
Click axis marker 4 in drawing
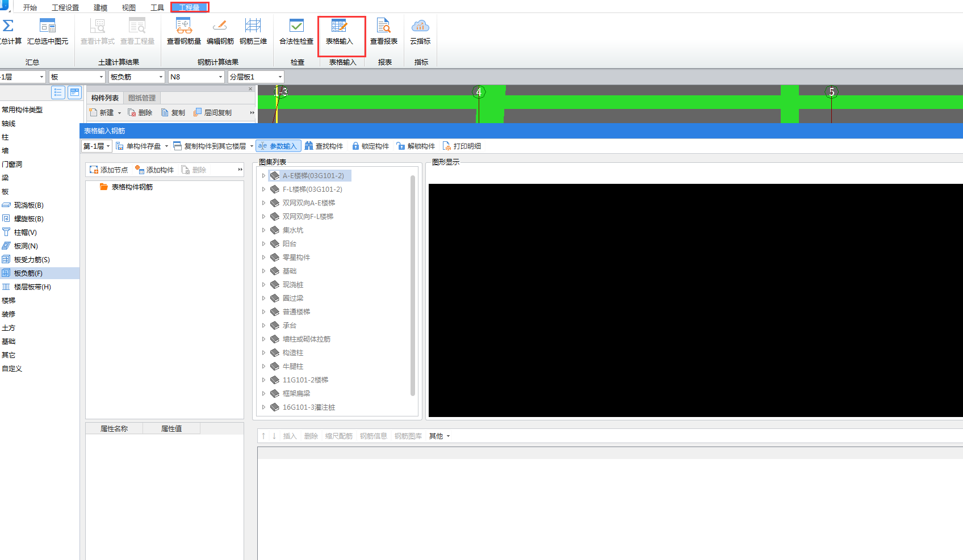pyautogui.click(x=479, y=92)
